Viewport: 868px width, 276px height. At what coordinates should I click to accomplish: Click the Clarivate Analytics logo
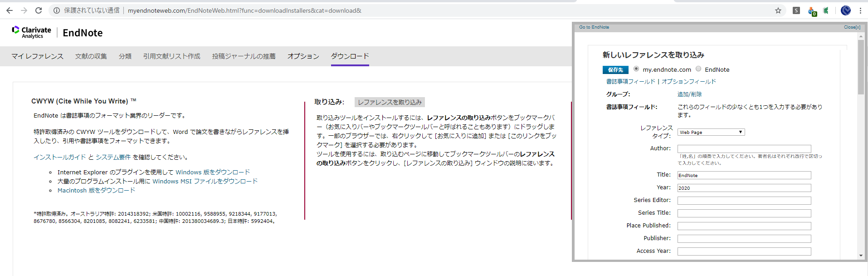point(31,32)
